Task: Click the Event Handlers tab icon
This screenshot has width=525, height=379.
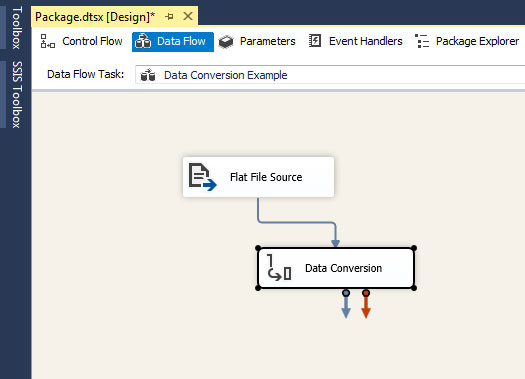Action: (x=315, y=41)
